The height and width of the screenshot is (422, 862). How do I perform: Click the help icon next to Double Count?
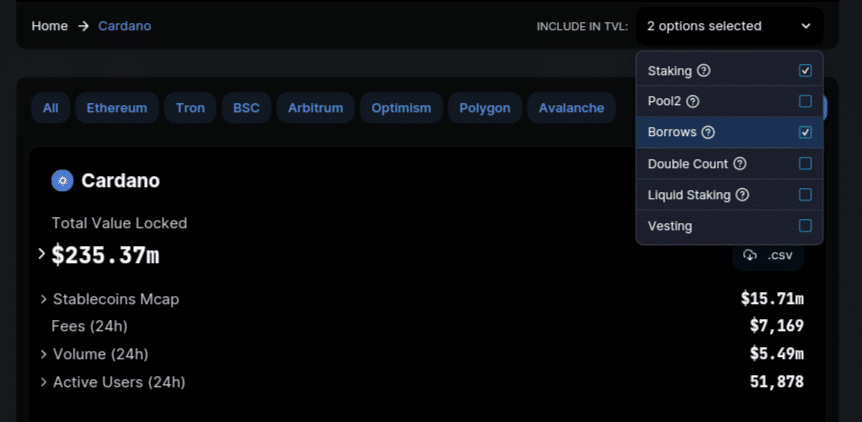pos(740,164)
